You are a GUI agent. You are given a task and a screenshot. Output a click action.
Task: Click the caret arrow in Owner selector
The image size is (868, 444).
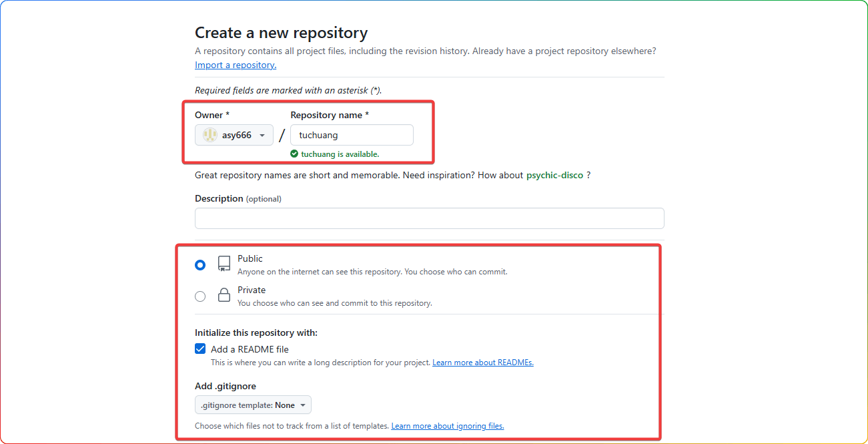(262, 136)
